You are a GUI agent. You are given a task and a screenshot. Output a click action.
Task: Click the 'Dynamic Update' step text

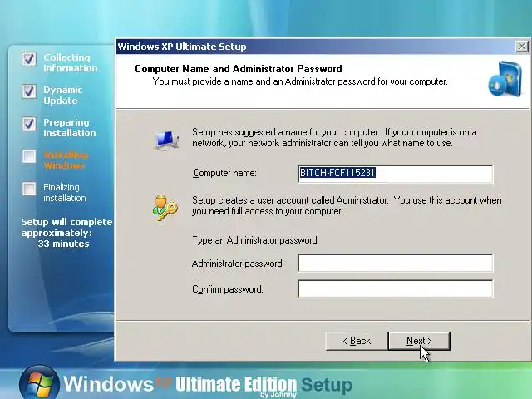[63, 96]
